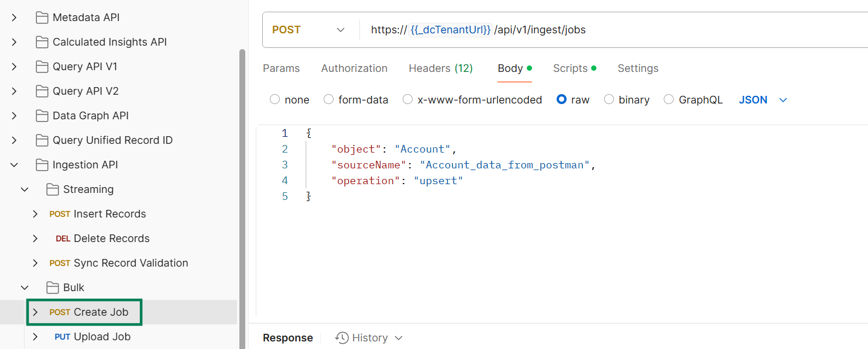Switch to the Authorization tab

coord(354,68)
